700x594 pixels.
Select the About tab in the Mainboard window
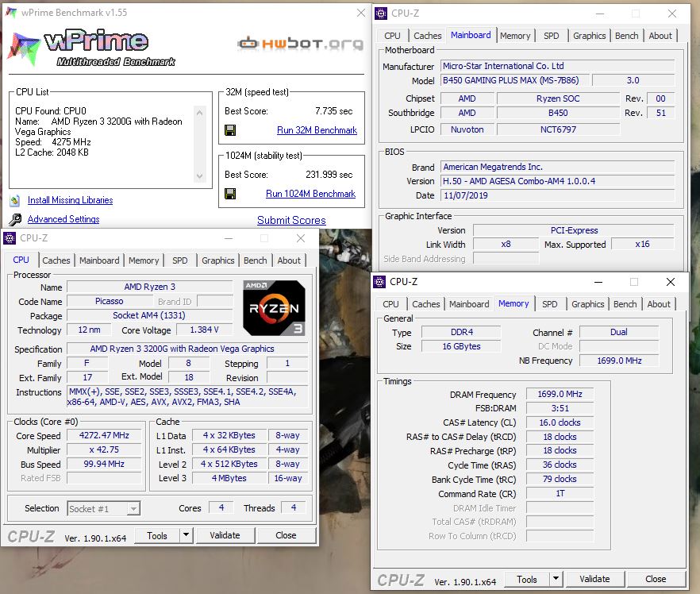click(x=660, y=36)
